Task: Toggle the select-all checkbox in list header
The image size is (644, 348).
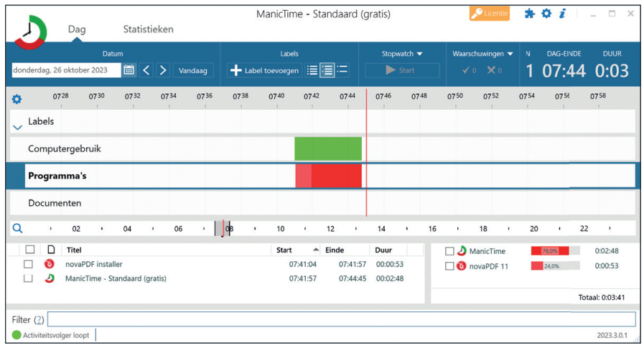Action: (x=30, y=250)
